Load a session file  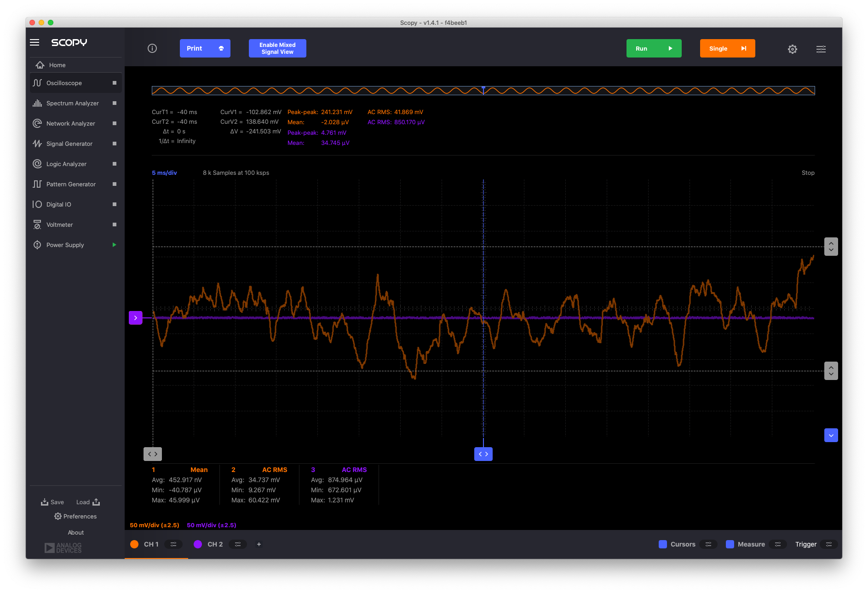tap(88, 502)
